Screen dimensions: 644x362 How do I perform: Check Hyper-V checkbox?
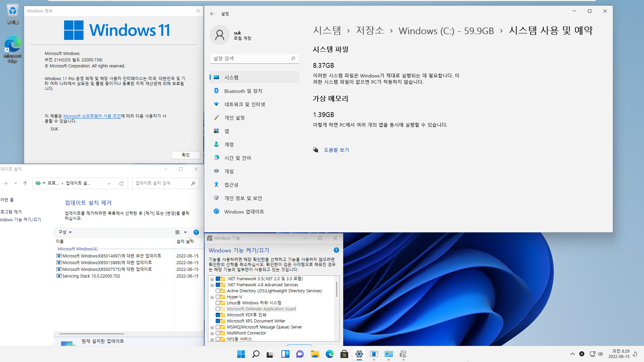point(218,297)
